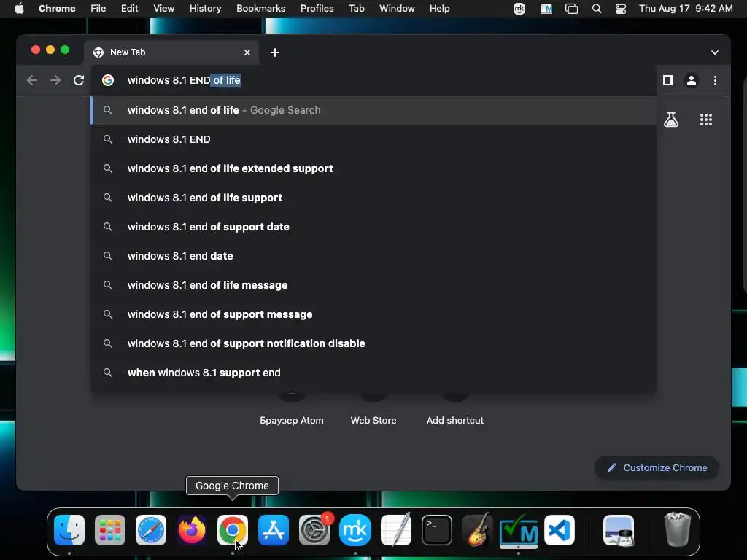Click the Customize Chrome button
This screenshot has width=747, height=560.
657,467
